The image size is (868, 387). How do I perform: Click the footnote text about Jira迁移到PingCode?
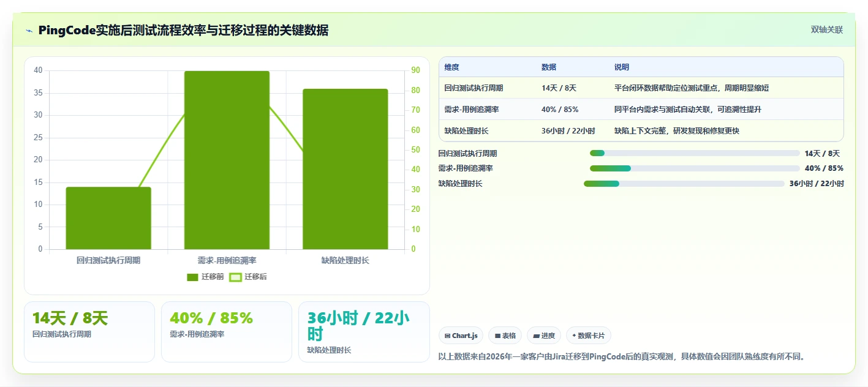click(x=621, y=356)
